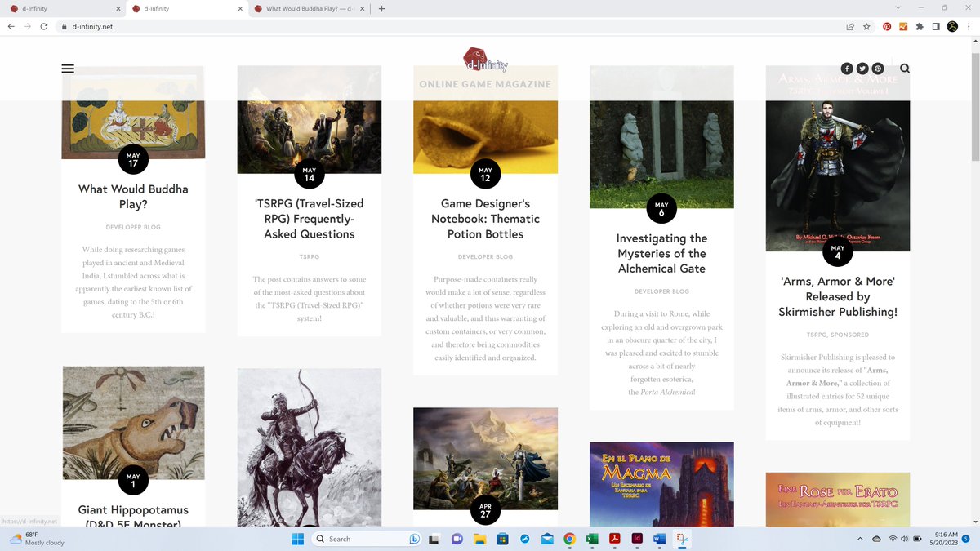Open Excel from the taskbar
Screen dimensions: 980x551
pyautogui.click(x=592, y=539)
